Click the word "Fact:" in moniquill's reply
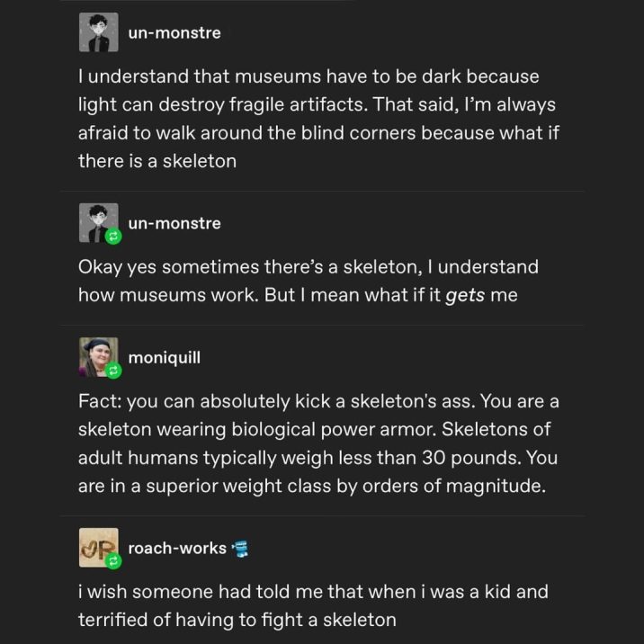 coord(99,400)
